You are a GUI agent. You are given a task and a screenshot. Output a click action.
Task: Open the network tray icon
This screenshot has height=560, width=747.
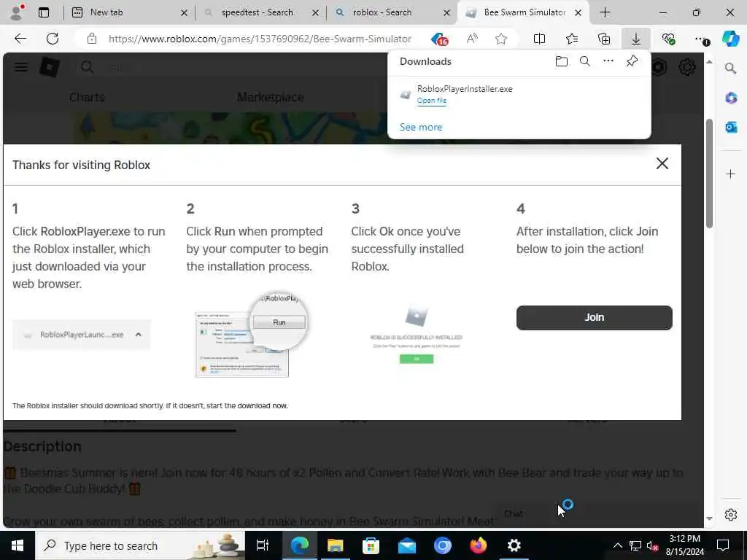coord(635,545)
